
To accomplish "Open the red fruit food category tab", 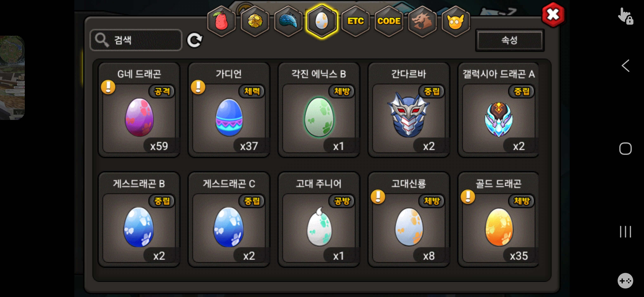I will coord(221,21).
